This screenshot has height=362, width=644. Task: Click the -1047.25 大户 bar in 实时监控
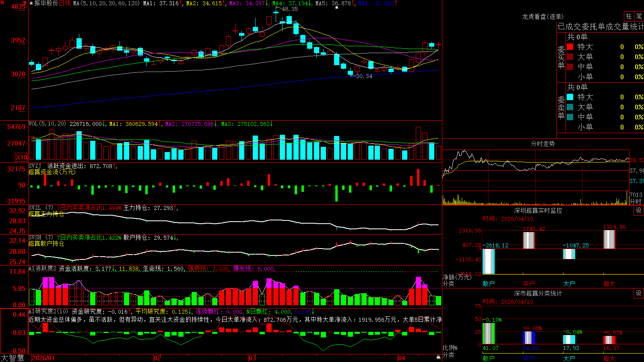pyautogui.click(x=569, y=254)
